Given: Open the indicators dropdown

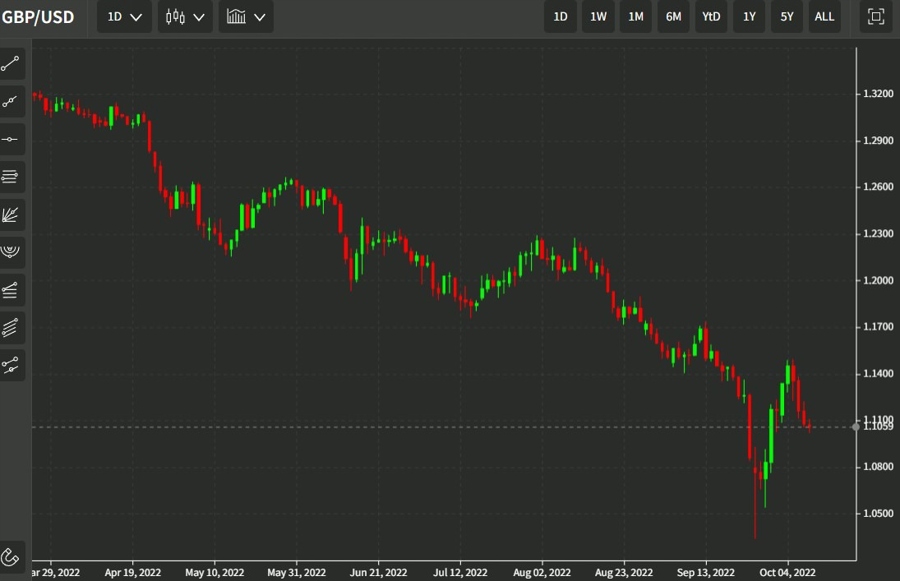Looking at the screenshot, I should (246, 17).
